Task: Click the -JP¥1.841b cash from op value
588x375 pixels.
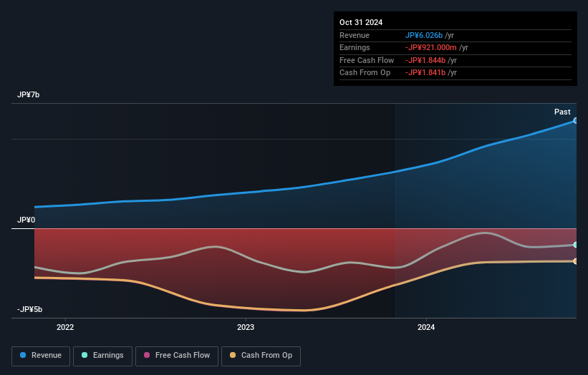Action: pyautogui.click(x=425, y=73)
